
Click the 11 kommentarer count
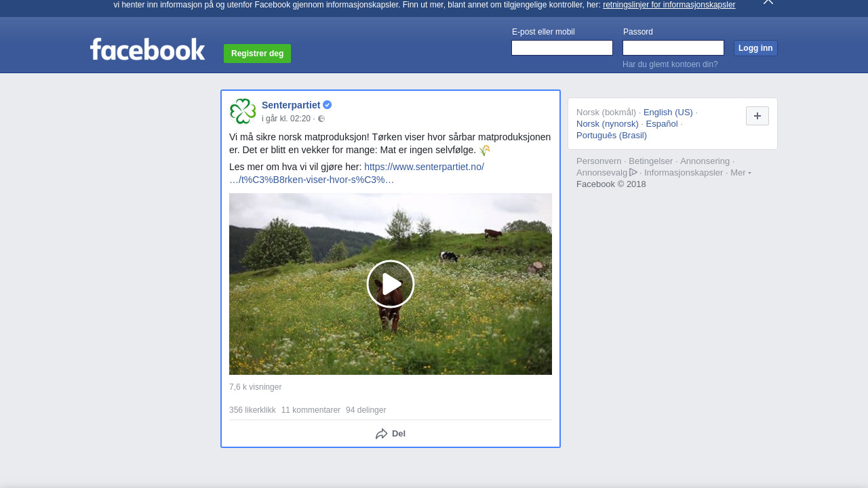pos(311,410)
